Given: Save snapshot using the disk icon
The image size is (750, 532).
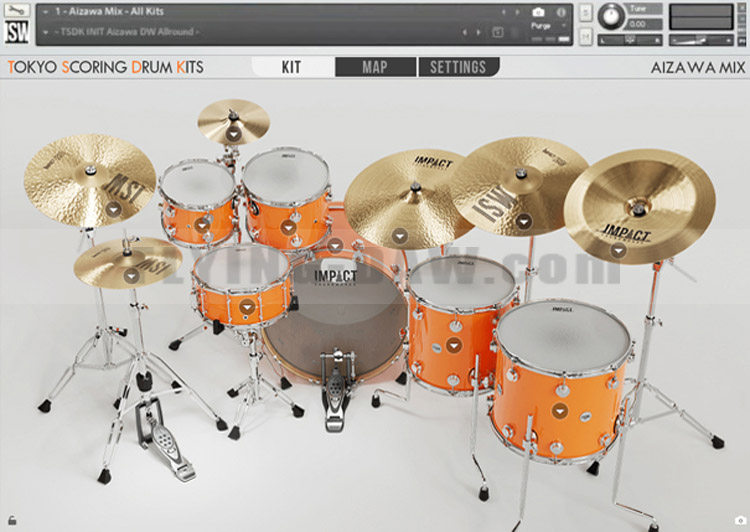Looking at the screenshot, I should pos(497,32).
